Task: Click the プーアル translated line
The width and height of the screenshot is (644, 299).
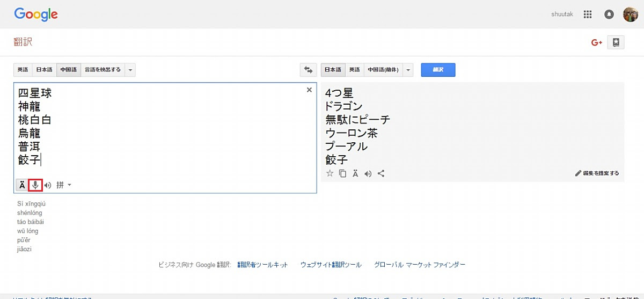Action: pos(347,147)
